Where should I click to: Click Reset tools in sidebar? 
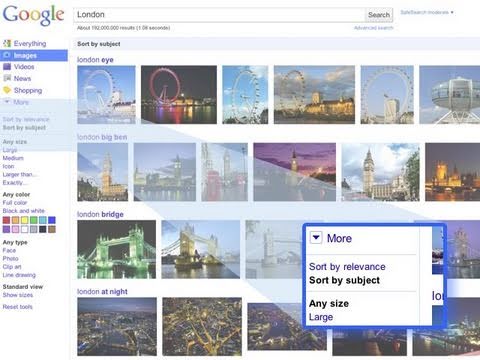click(18, 307)
